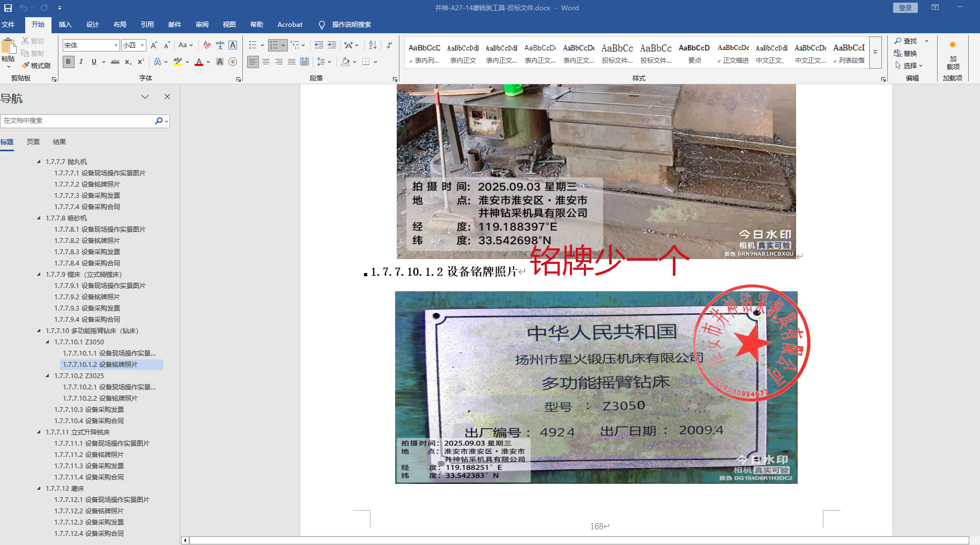
Task: Toggle underline formatting
Action: pyautogui.click(x=94, y=62)
